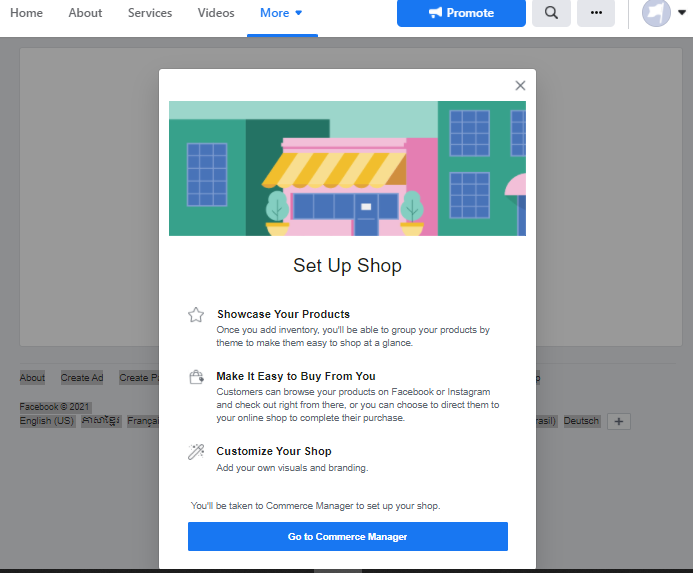Click the plus more languages button
The width and height of the screenshot is (693, 573).
(619, 421)
